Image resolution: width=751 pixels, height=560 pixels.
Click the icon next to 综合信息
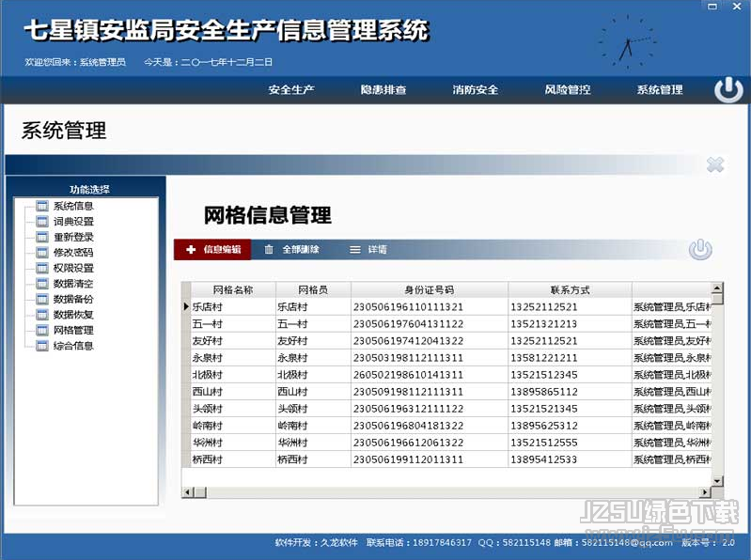[x=42, y=346]
